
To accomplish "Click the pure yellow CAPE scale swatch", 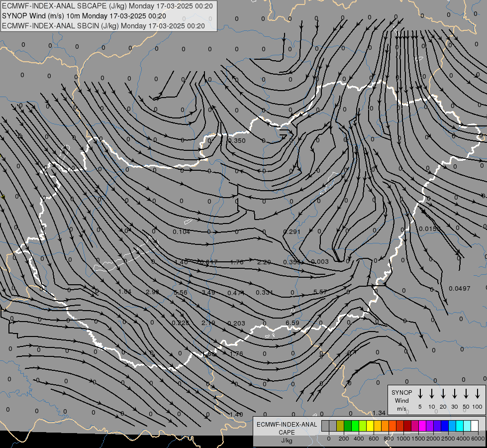I will click(x=370, y=426).
